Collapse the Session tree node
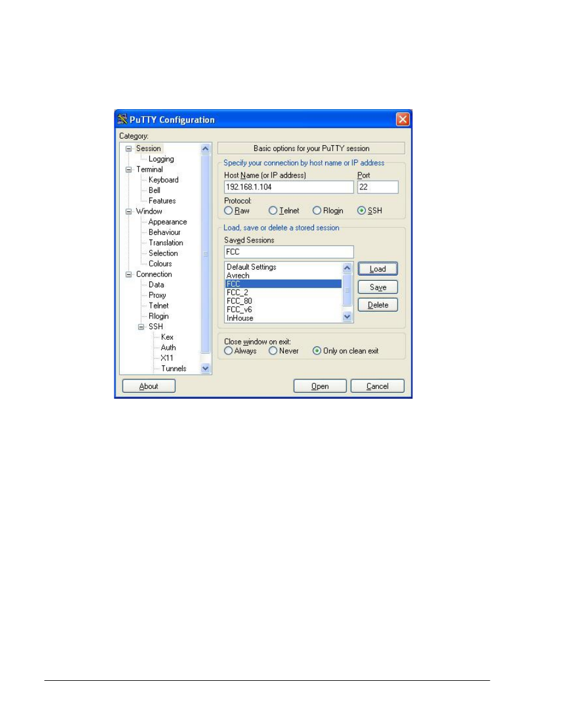The image size is (563, 728). point(129,149)
